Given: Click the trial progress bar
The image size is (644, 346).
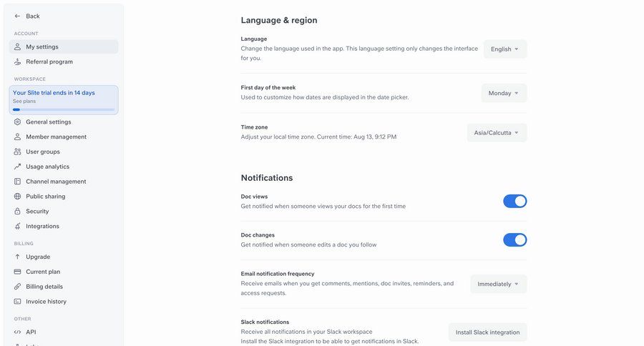Looking at the screenshot, I should point(64,109).
